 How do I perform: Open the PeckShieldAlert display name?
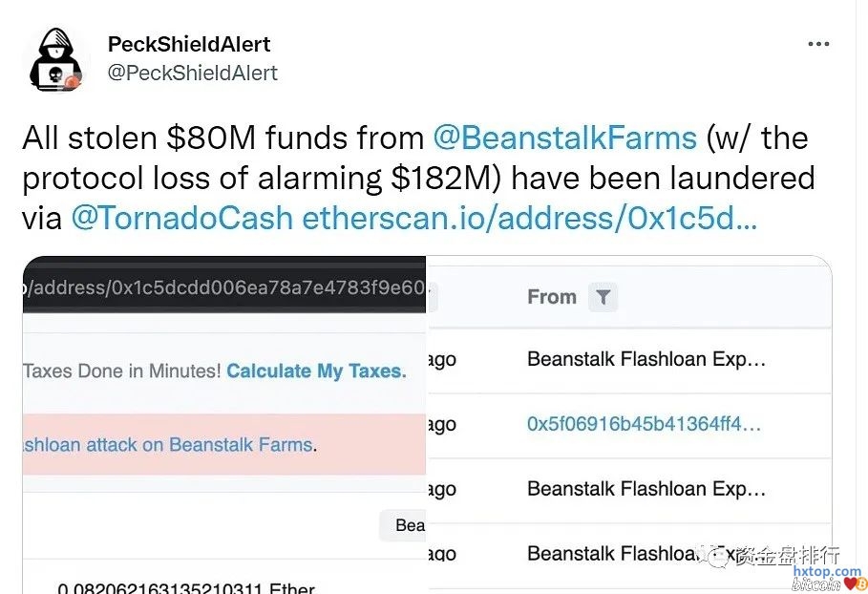click(x=189, y=44)
